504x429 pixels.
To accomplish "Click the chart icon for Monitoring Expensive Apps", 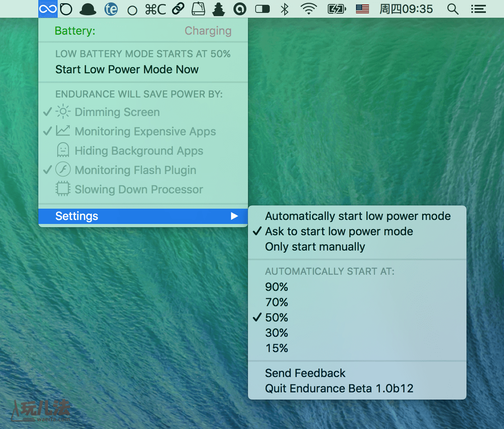I will tap(63, 131).
